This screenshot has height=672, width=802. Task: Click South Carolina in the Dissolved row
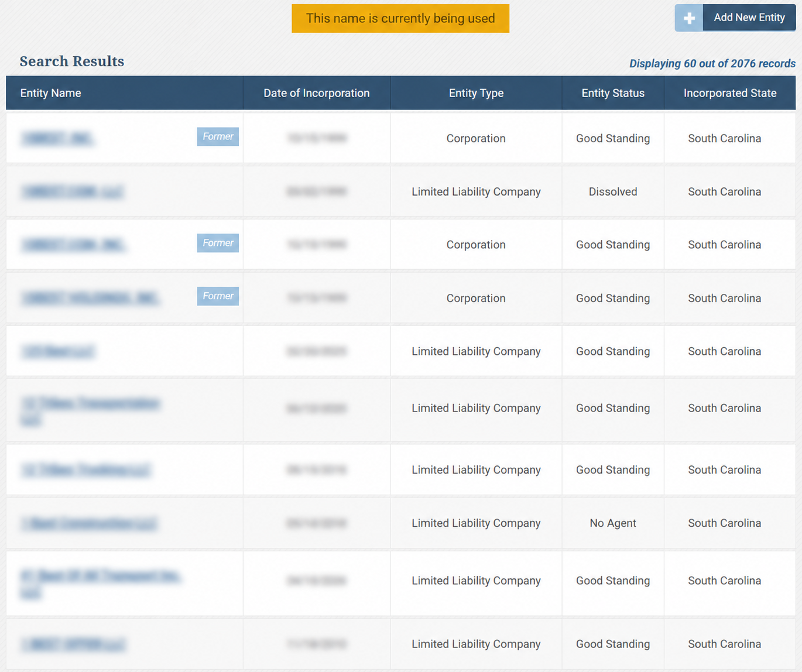(x=725, y=192)
